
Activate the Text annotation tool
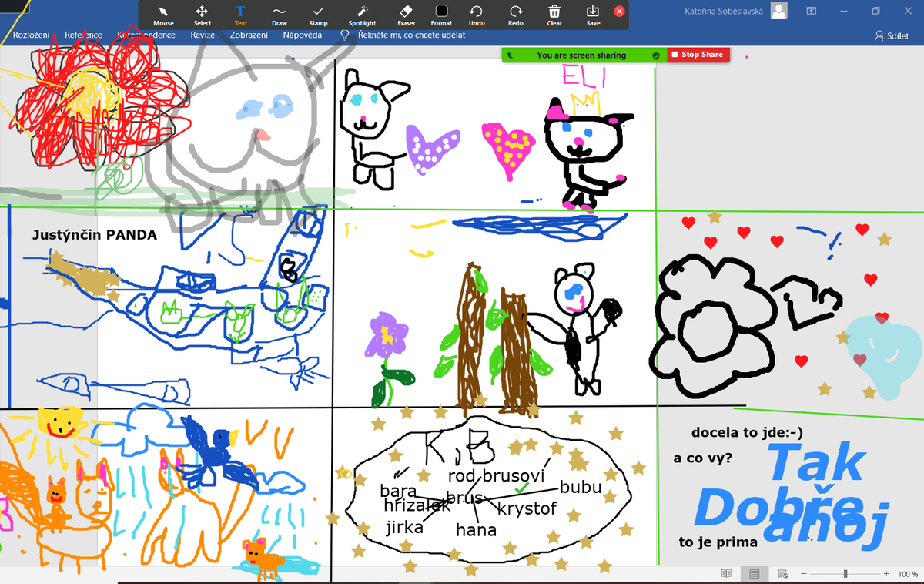[x=240, y=15]
